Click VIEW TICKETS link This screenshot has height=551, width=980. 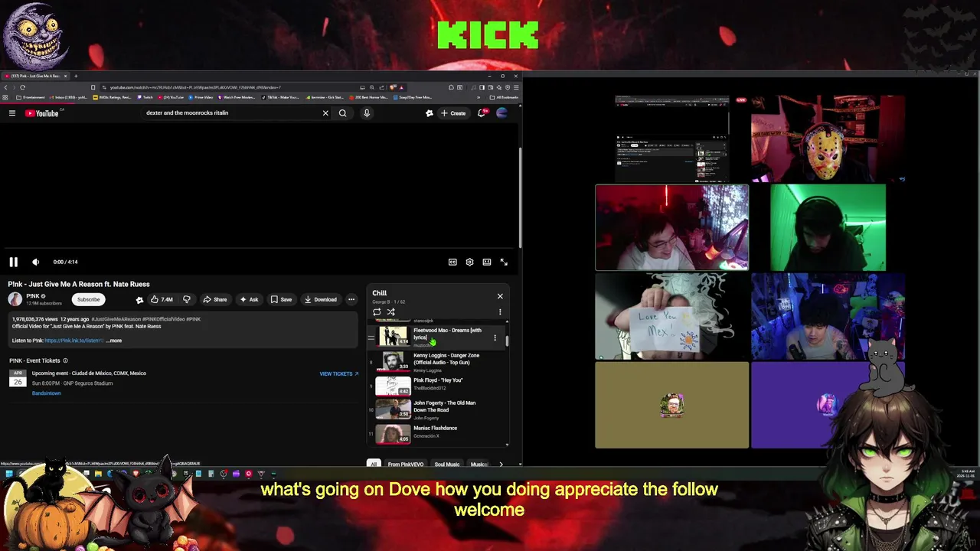[339, 373]
